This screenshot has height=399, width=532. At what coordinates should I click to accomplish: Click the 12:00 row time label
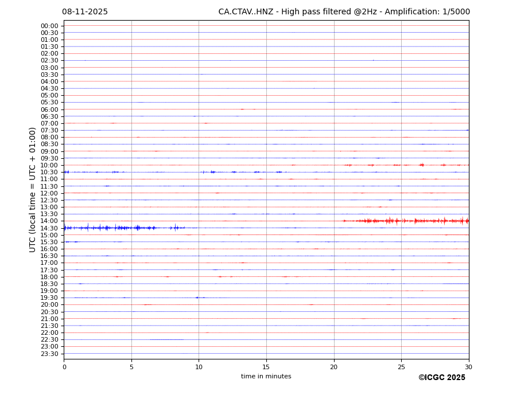tap(49, 193)
